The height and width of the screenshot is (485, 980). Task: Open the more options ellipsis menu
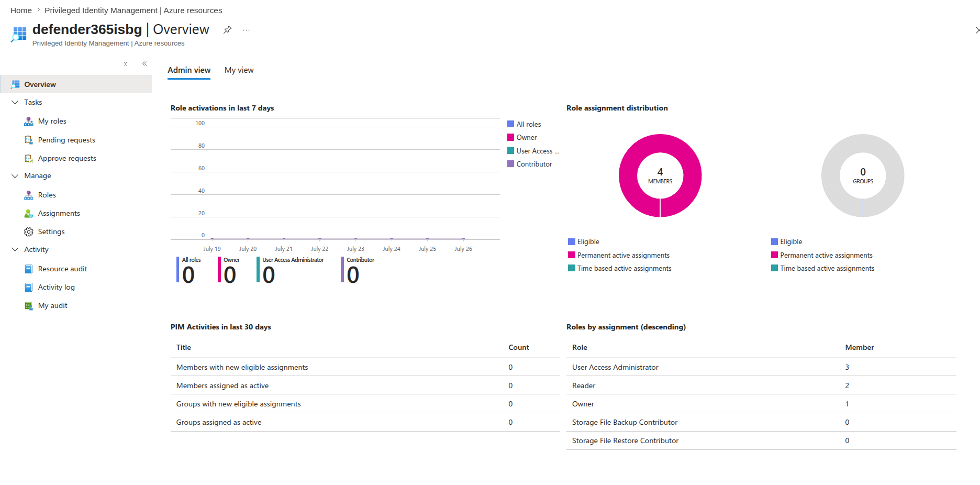coord(246,30)
